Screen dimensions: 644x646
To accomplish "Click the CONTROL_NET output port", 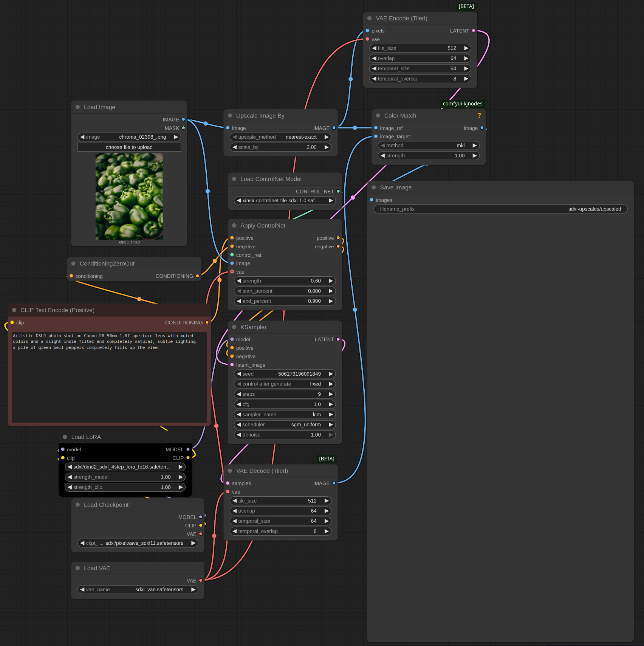I will [x=338, y=192].
